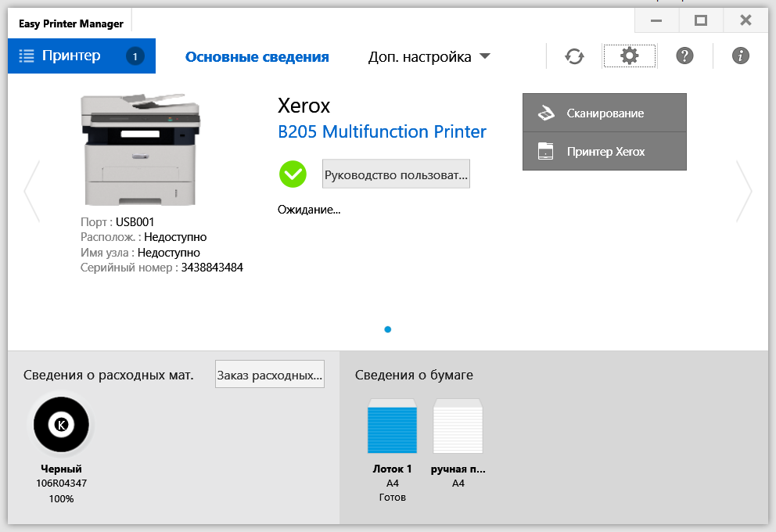776x532 pixels.
Task: Go to previous printer with left arrow
Action: (31, 191)
